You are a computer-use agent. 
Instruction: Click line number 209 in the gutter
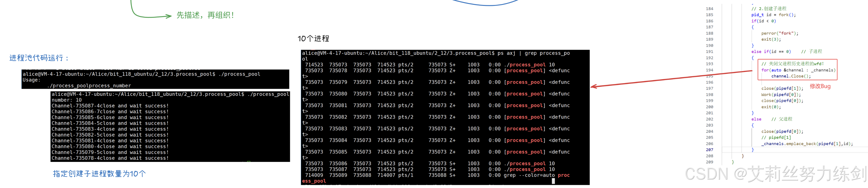coord(709,162)
